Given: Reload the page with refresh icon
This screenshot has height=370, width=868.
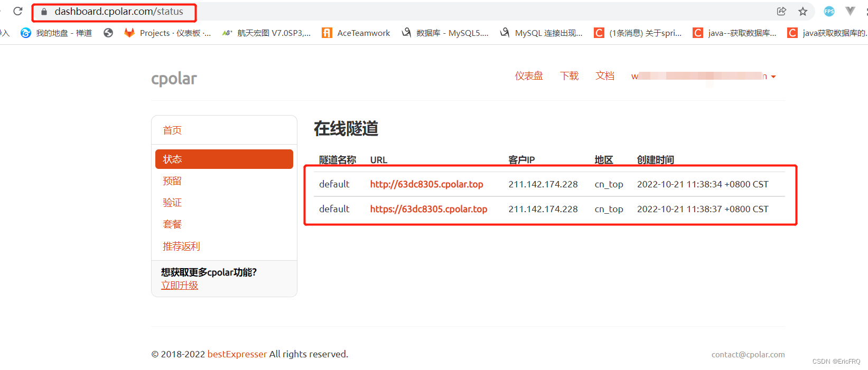Looking at the screenshot, I should click(x=18, y=11).
